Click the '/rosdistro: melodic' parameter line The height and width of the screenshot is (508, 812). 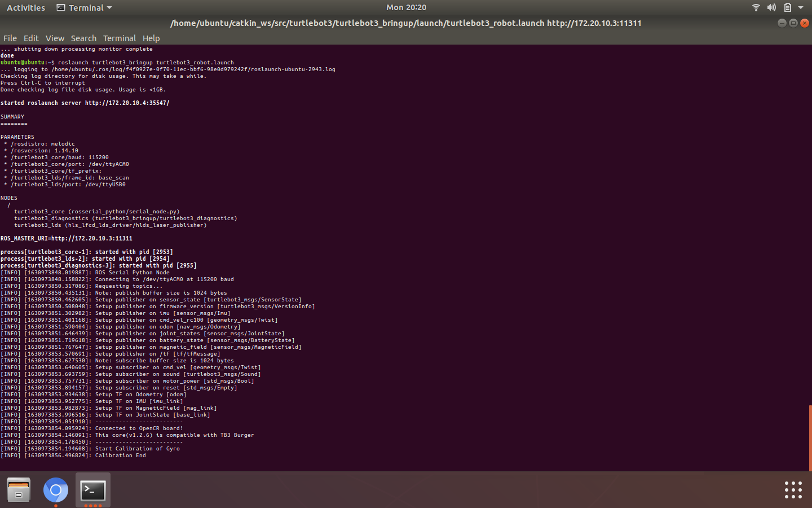tap(39, 144)
